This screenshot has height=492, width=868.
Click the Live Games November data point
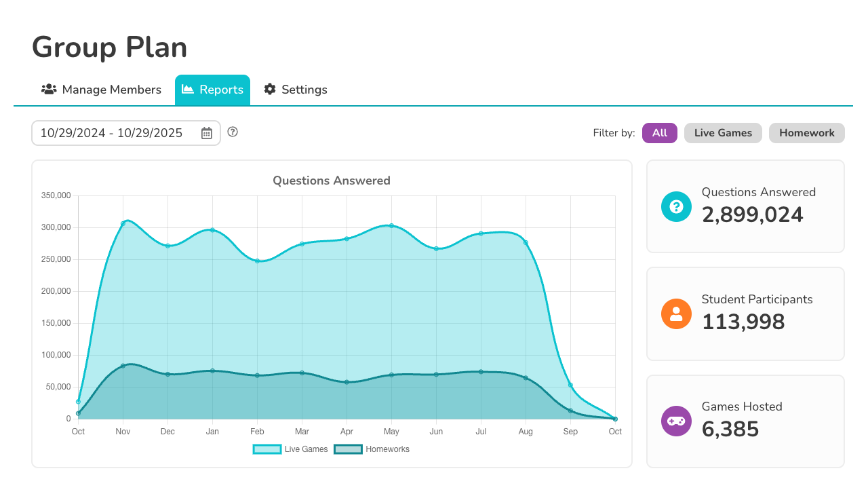pyautogui.click(x=123, y=223)
